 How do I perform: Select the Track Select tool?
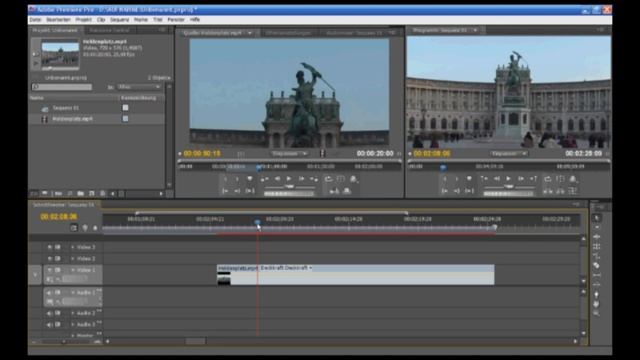596,227
